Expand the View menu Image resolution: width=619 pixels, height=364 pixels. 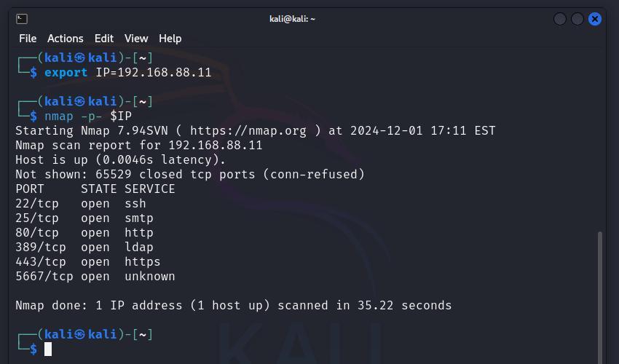tap(136, 39)
